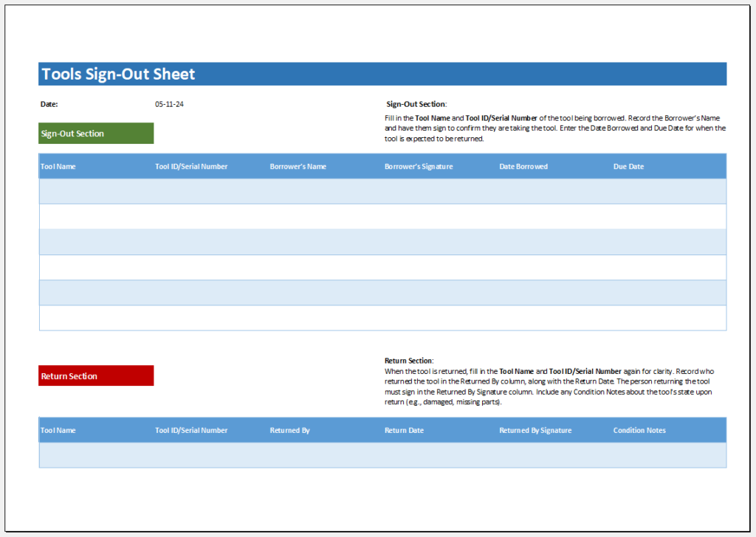Click the bold 'Sign-Out Section:' instructions heading
The width and height of the screenshot is (756, 537).
click(416, 104)
